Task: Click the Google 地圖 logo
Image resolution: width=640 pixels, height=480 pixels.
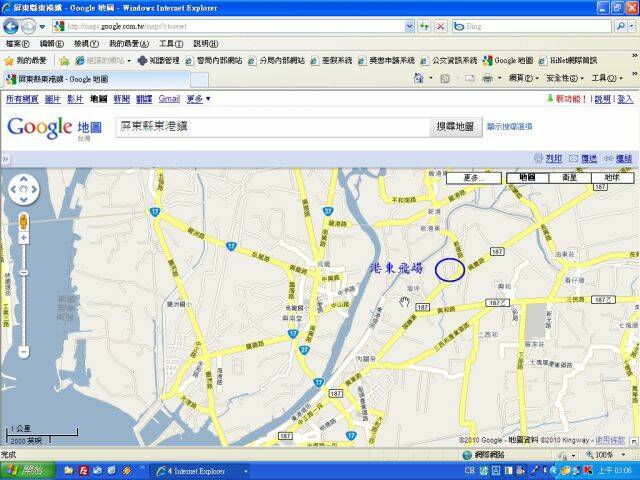Action: [x=54, y=128]
